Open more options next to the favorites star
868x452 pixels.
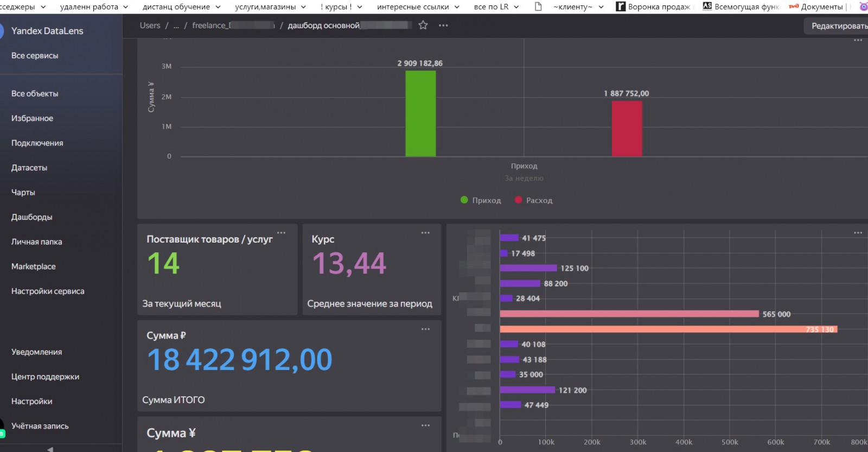(443, 26)
